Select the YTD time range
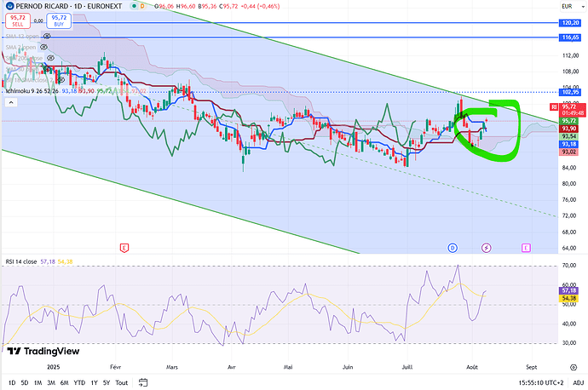This screenshot has height=390, width=588. pos(81,382)
